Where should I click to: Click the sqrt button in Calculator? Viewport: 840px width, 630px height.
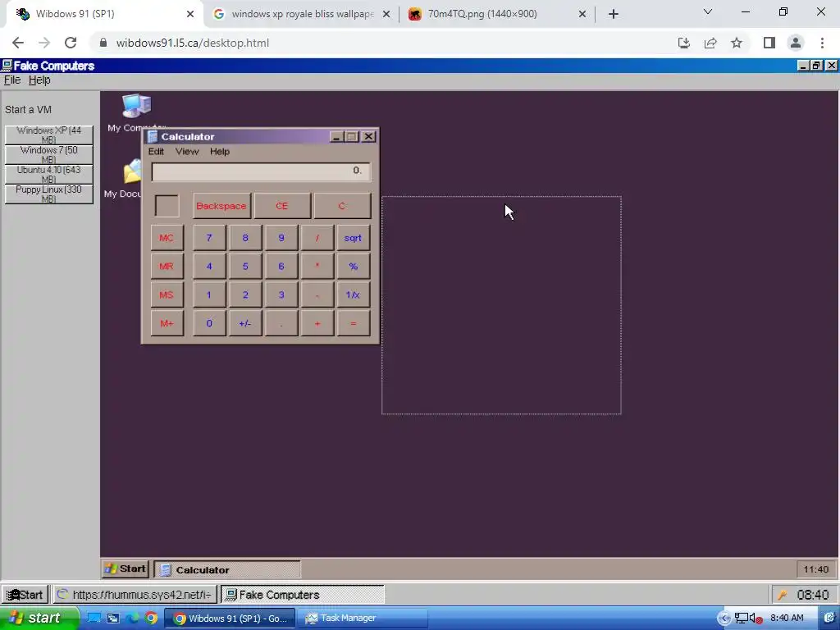coord(353,238)
